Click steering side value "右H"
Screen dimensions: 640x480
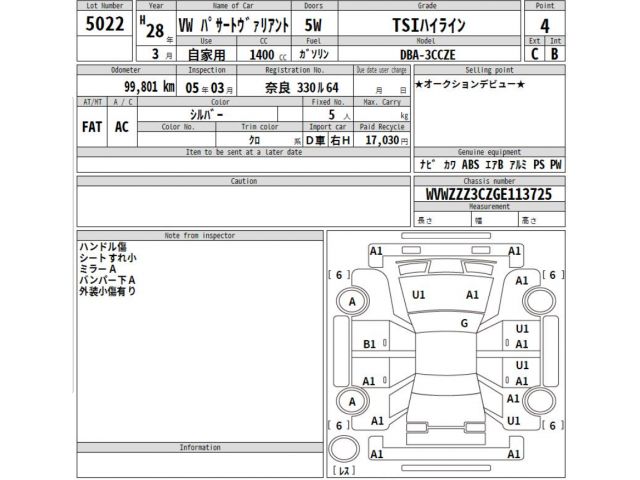click(340, 140)
